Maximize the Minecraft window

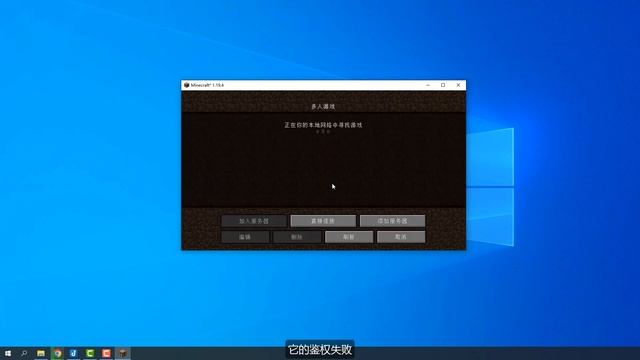tap(443, 85)
